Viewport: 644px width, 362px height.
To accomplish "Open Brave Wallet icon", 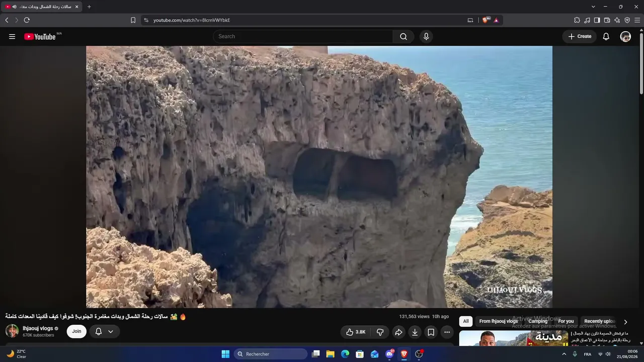I will [x=607, y=20].
